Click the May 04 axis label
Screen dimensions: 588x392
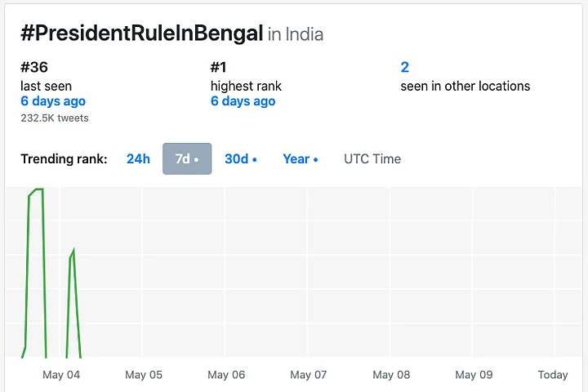61,375
